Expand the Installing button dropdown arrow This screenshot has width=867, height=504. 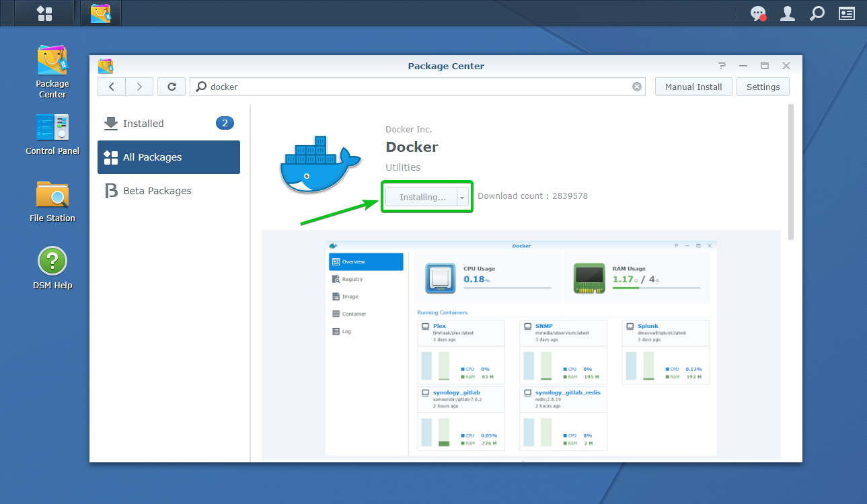462,197
